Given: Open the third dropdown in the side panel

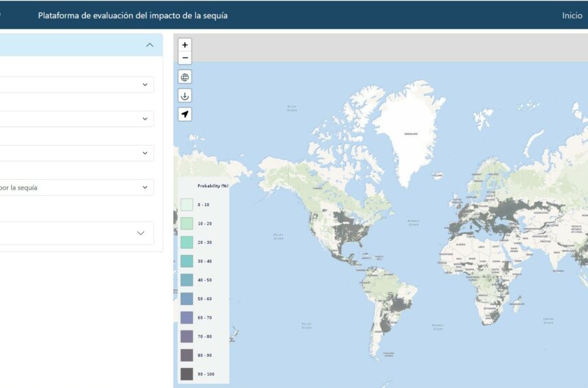Looking at the screenshot, I should (x=77, y=152).
